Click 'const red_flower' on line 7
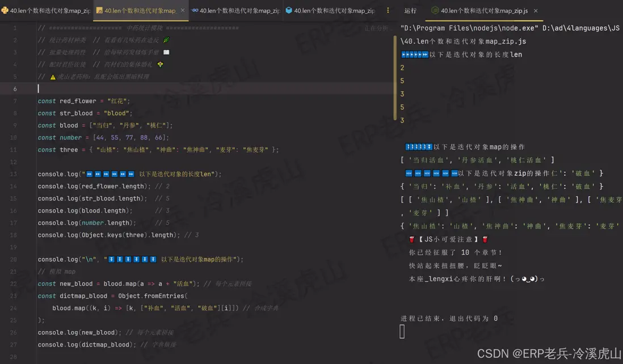 coord(67,101)
